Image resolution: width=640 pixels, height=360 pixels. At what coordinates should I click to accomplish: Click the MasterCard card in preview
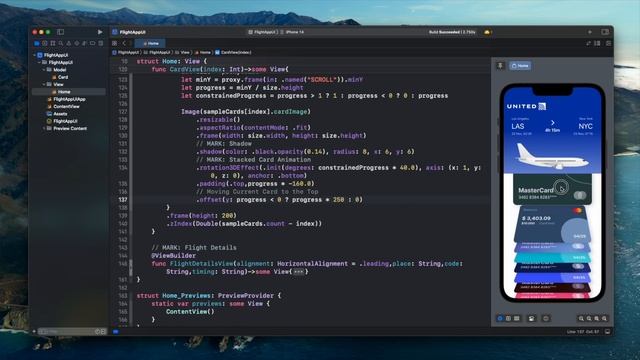(552, 190)
